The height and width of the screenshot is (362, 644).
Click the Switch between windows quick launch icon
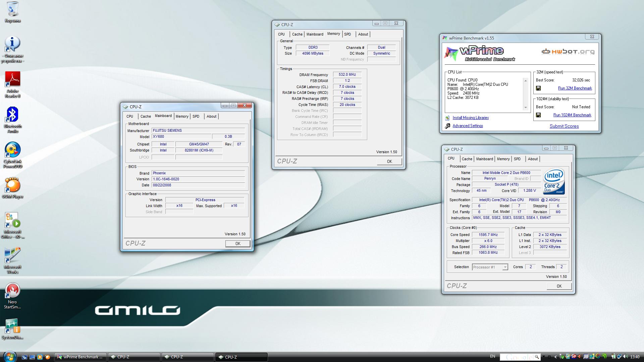coord(24,357)
